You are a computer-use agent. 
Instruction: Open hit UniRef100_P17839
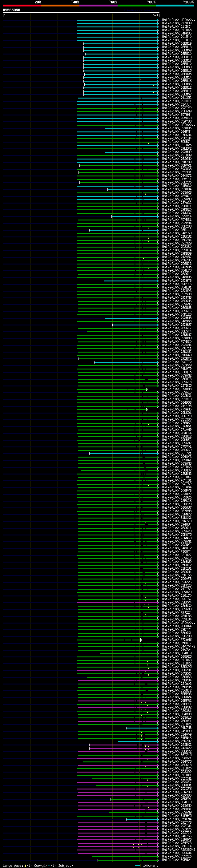(x=176, y=23)
